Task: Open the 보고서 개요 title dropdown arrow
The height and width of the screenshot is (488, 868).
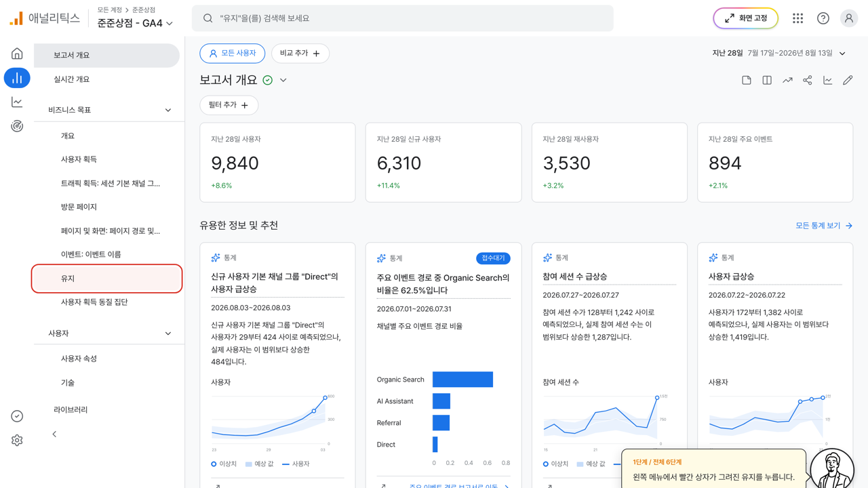Action: [x=283, y=80]
